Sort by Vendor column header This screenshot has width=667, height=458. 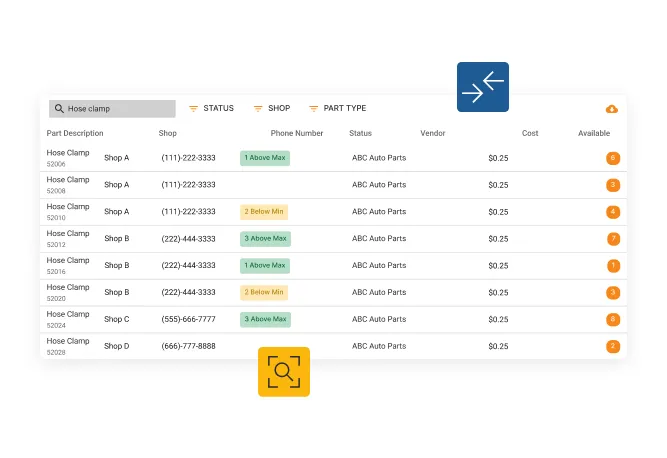click(x=433, y=133)
